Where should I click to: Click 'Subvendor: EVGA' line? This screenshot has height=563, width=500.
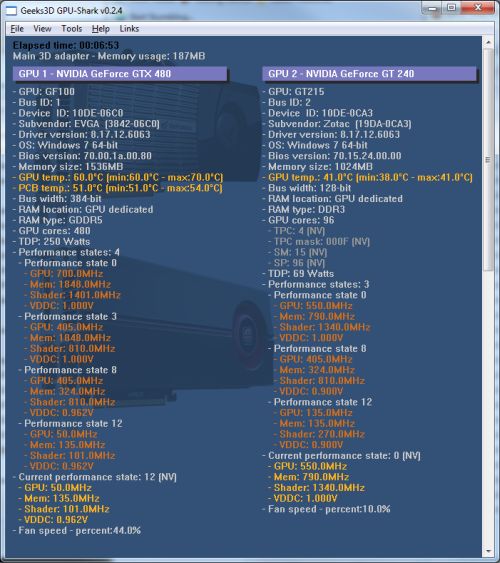click(86, 124)
